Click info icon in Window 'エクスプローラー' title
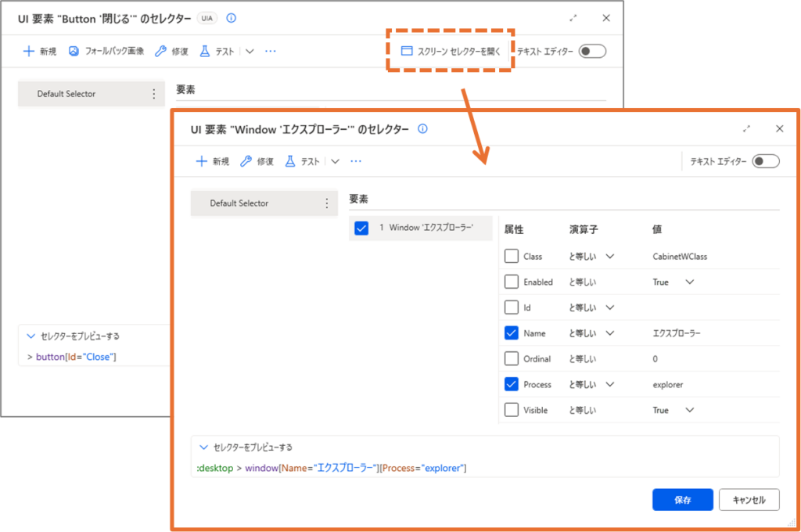The image size is (801, 532). coord(422,129)
